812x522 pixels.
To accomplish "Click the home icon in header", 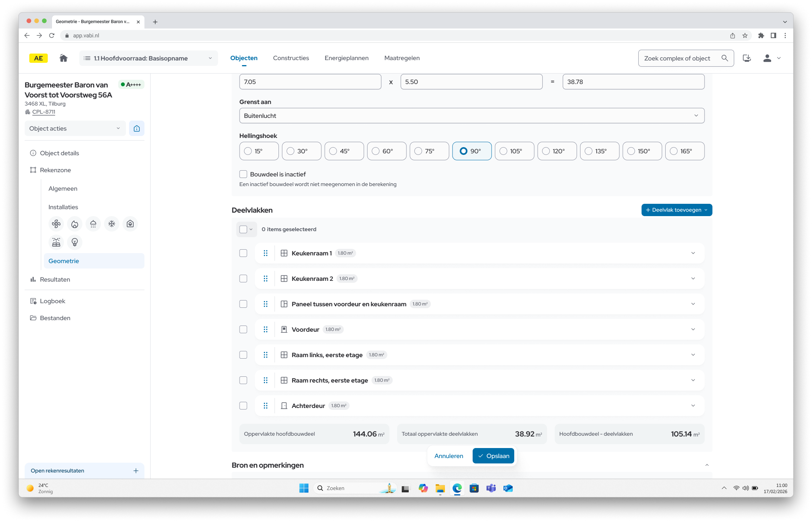I will pos(64,58).
